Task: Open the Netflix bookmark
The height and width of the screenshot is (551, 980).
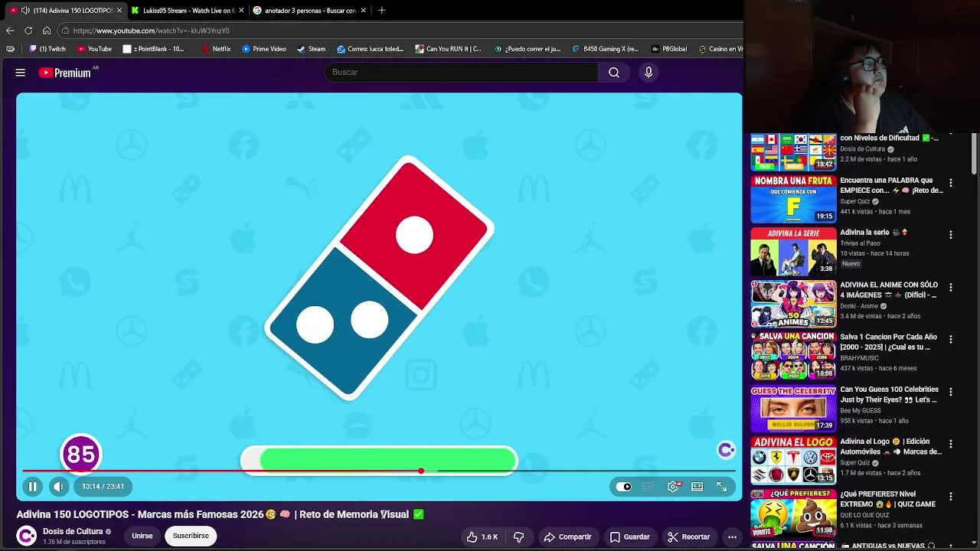Action: [x=217, y=49]
